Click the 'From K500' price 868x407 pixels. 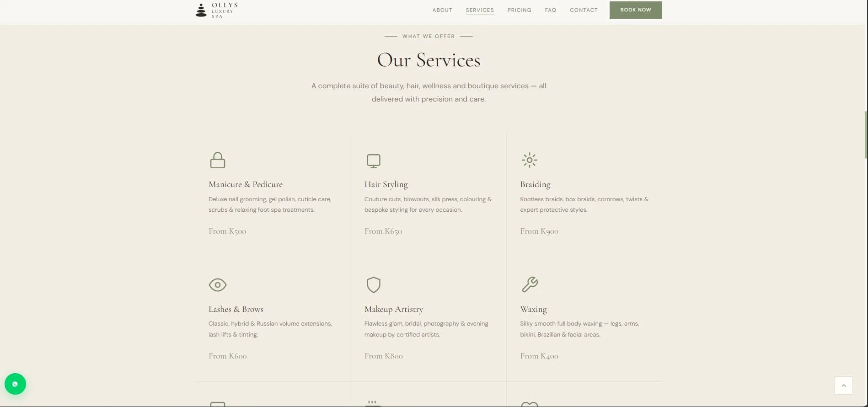tap(227, 231)
